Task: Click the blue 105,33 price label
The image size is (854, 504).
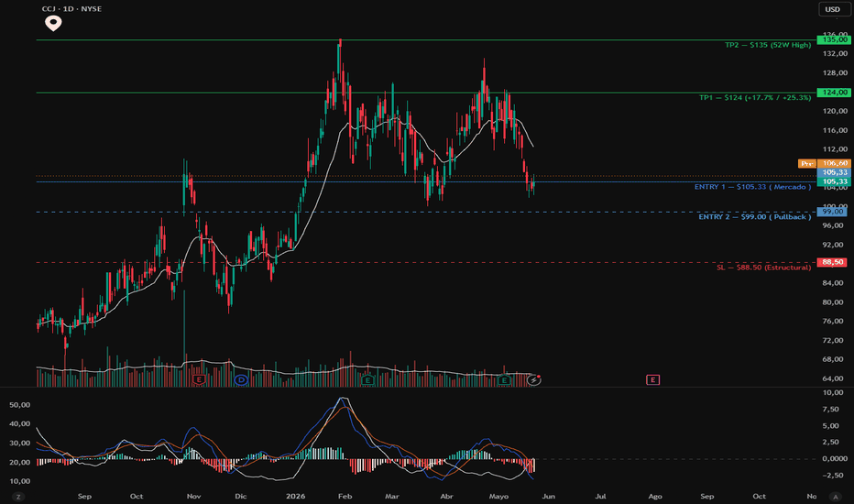Action: (x=834, y=172)
